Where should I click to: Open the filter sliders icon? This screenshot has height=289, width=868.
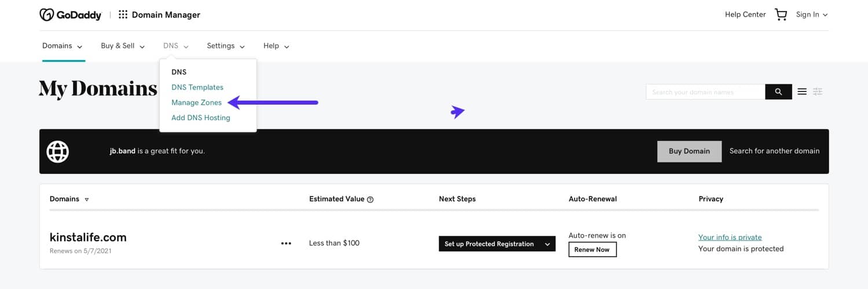tap(818, 92)
